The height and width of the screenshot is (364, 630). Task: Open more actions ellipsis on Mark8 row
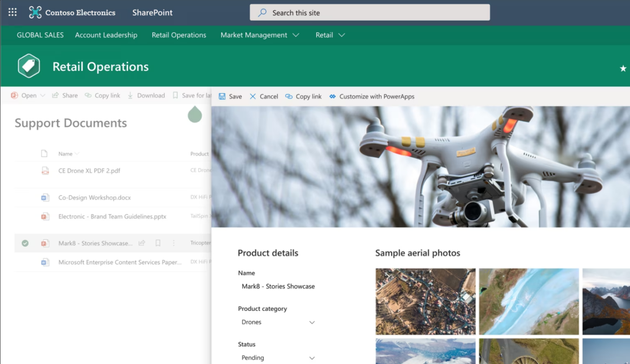coord(174,243)
